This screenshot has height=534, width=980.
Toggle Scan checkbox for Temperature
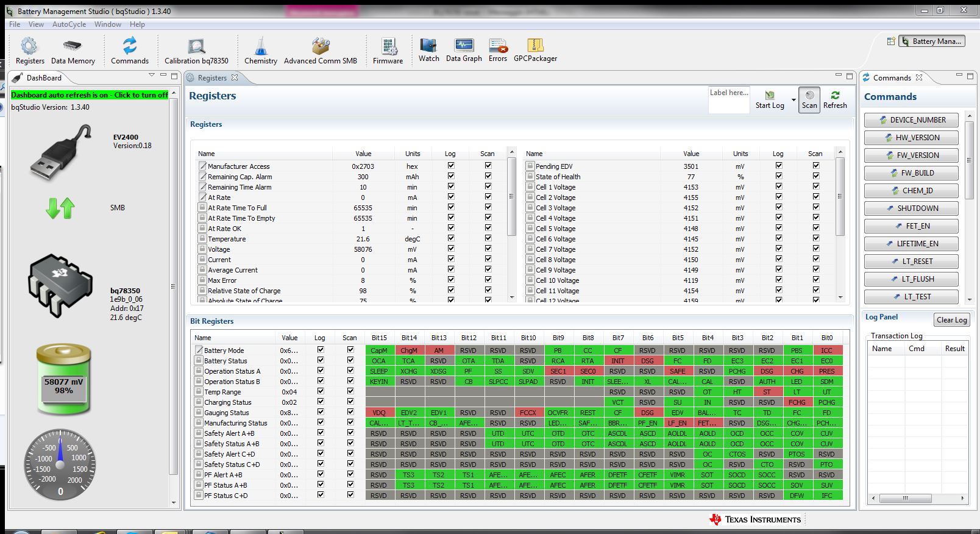488,238
